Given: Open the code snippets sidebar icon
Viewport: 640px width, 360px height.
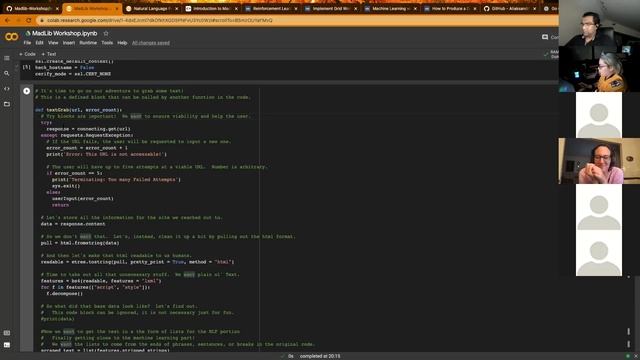Looking at the screenshot, I should pyautogui.click(x=7, y=89).
